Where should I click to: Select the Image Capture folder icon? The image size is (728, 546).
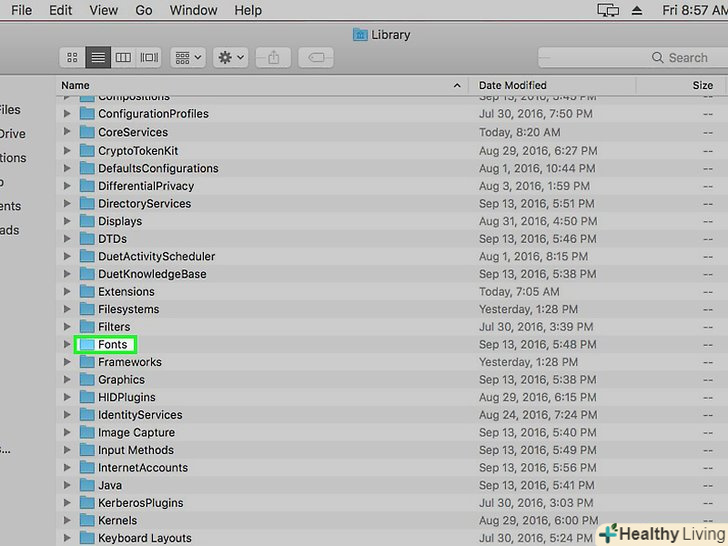pos(87,433)
